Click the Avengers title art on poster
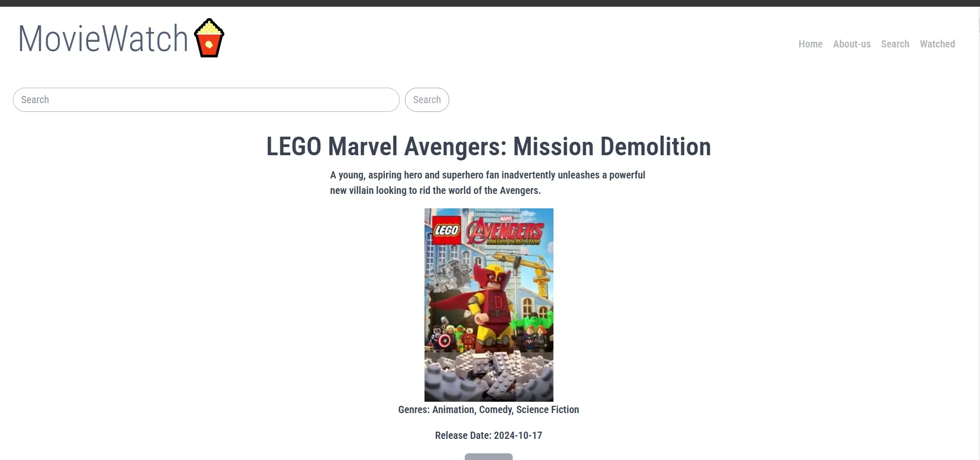Viewport: 980px width, 460px height. point(505,232)
